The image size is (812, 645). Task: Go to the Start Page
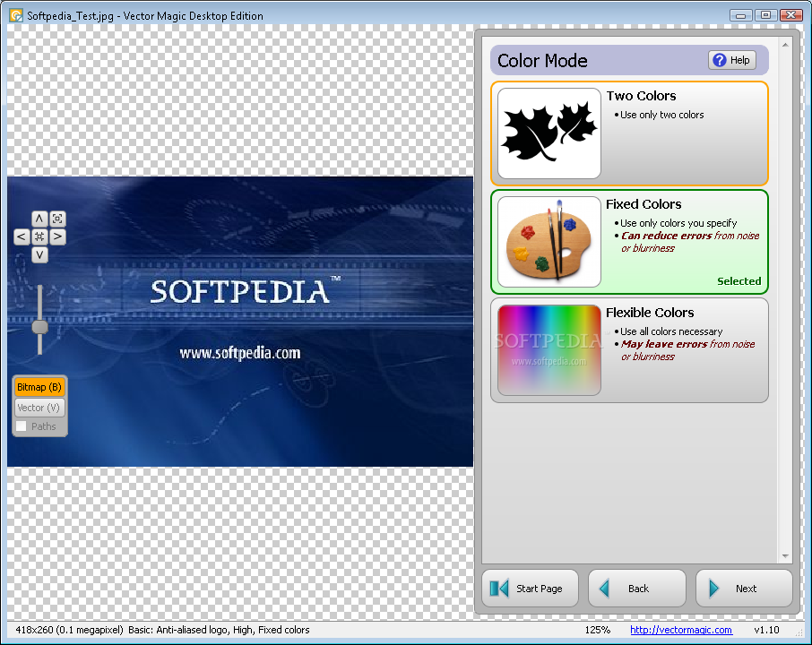click(x=530, y=588)
